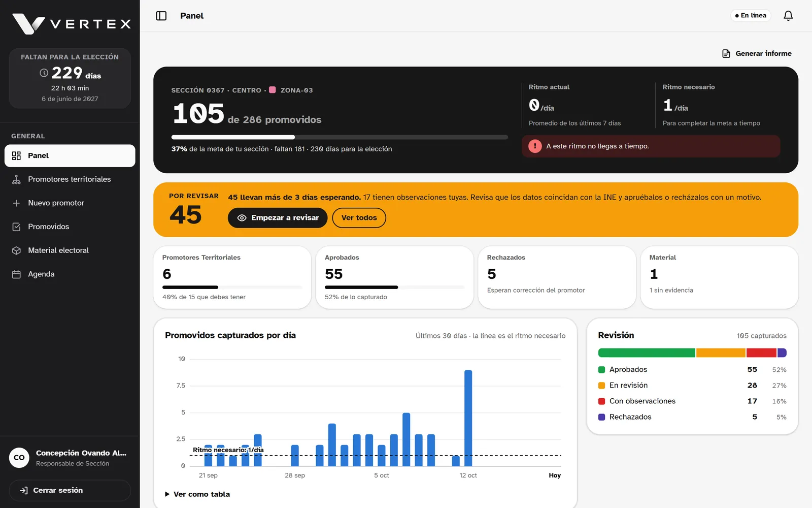Open the notifications bell

[x=788, y=16]
